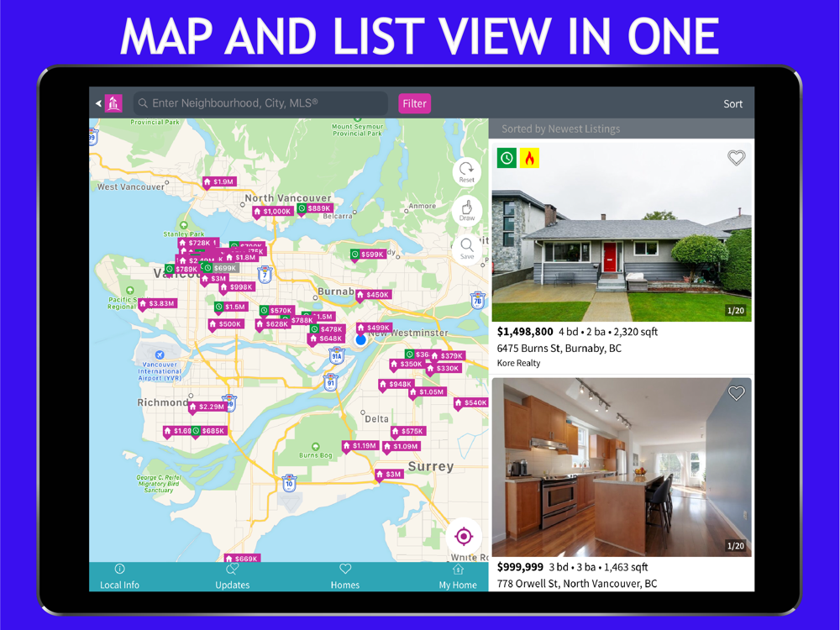Select the $570K map pin
Viewport: 840px width, 630px height.
point(277,310)
